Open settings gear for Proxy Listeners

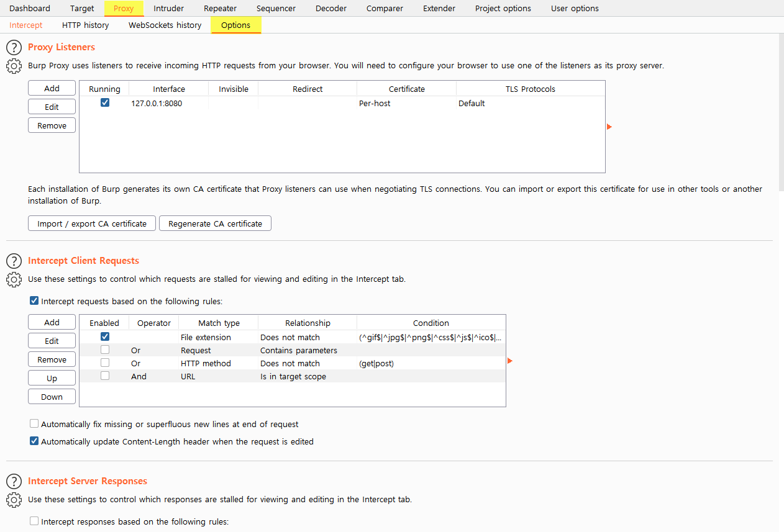(x=14, y=66)
